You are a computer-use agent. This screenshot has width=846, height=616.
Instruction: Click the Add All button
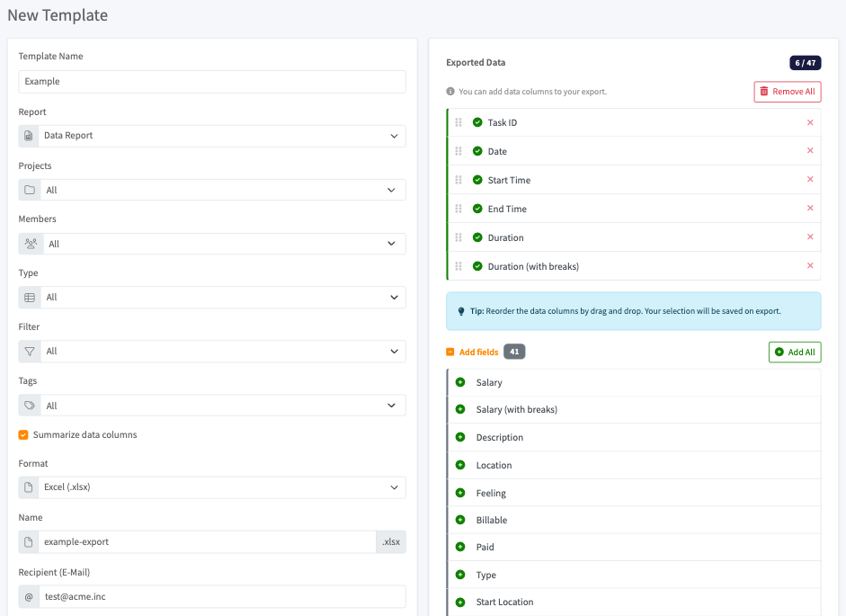(795, 352)
